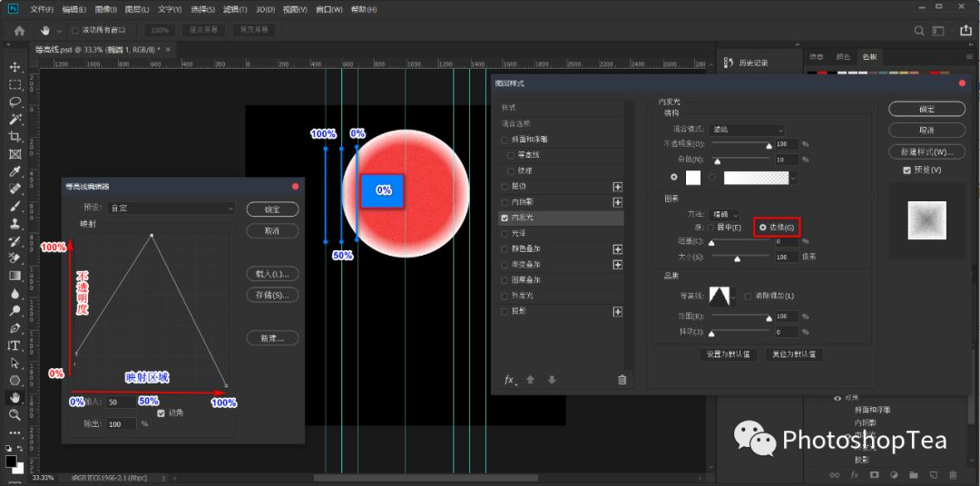This screenshot has width=980, height=486.
Task: Select the Crop tool
Action: tap(15, 137)
